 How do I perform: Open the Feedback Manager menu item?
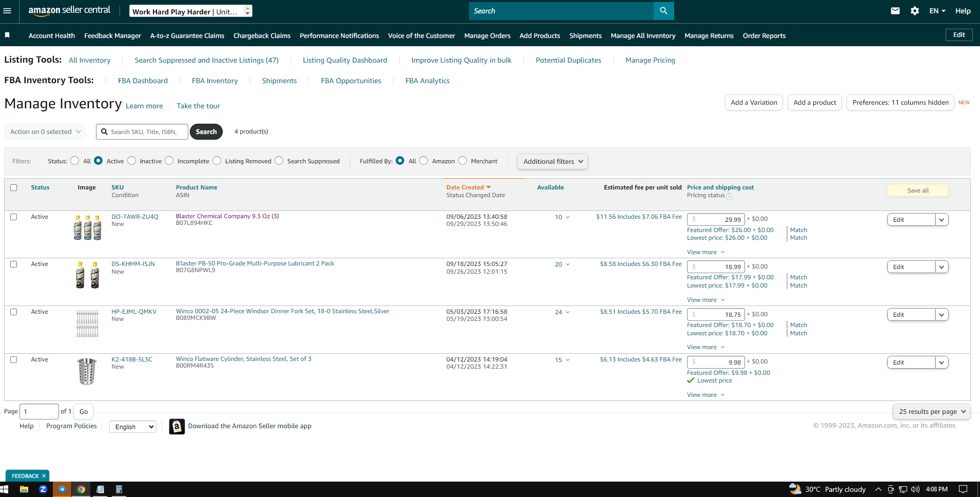point(112,35)
